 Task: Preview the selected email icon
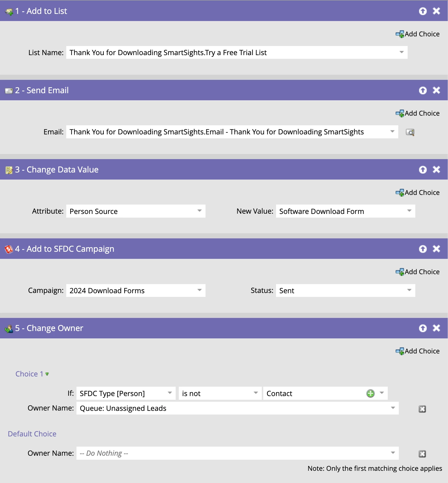[410, 132]
